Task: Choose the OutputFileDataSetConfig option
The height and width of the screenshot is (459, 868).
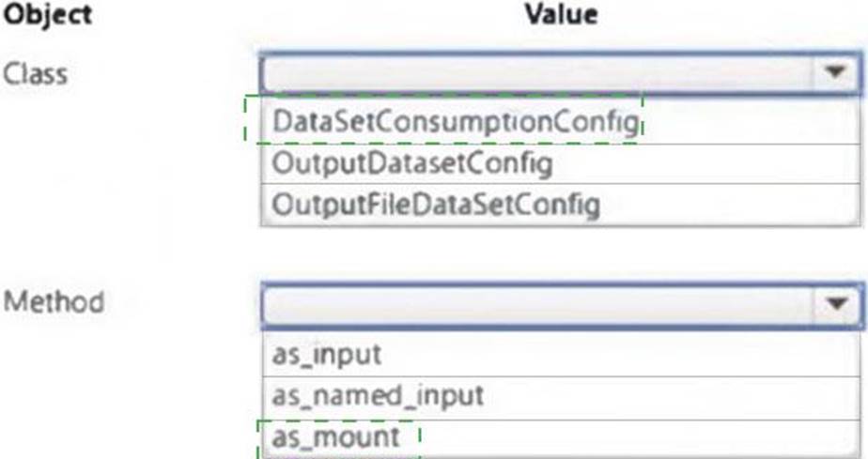Action: point(435,204)
